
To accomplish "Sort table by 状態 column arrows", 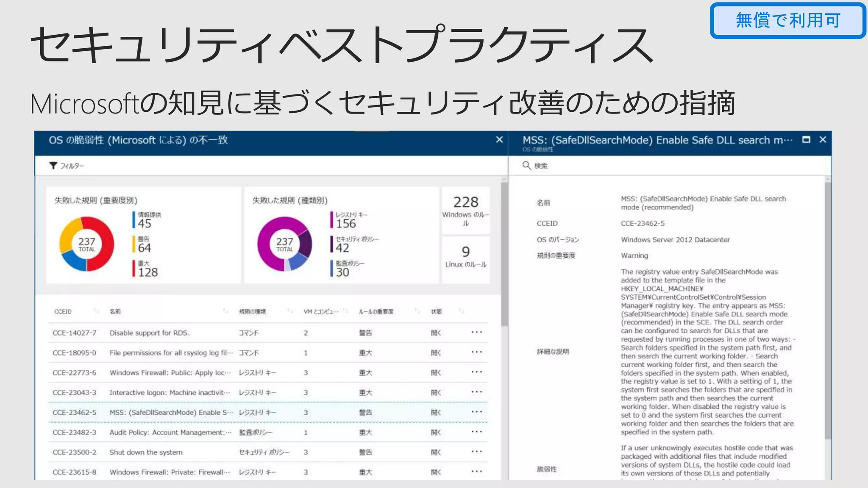I will click(461, 311).
